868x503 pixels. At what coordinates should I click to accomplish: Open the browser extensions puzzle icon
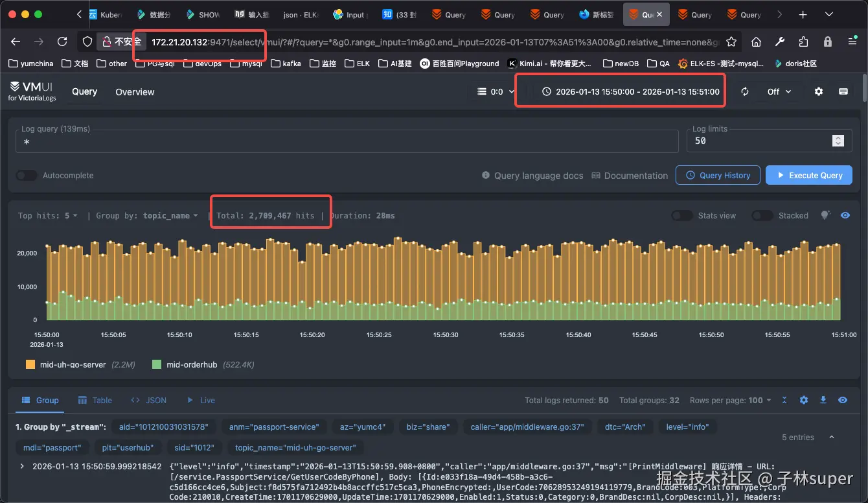click(804, 41)
